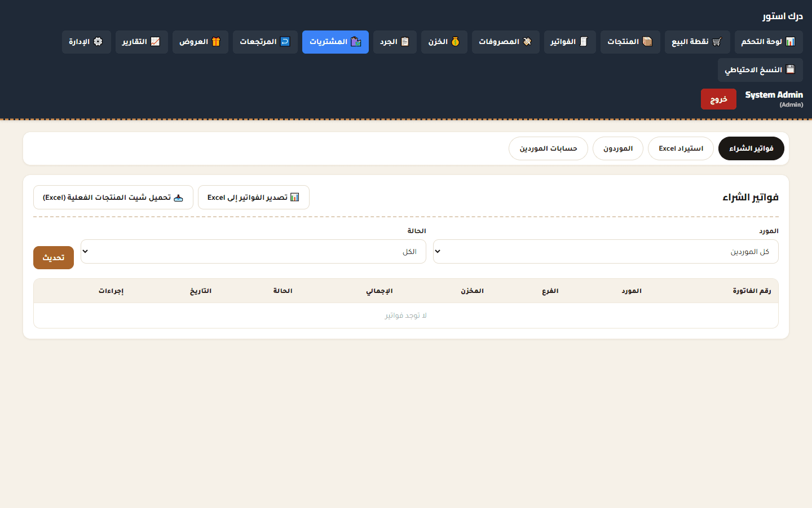Open المصروفات expenses page
Viewport: 812px width, 508px height.
point(505,42)
